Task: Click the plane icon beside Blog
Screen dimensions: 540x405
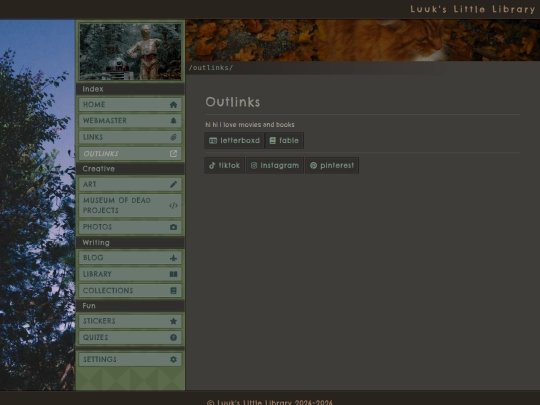Action: point(173,258)
